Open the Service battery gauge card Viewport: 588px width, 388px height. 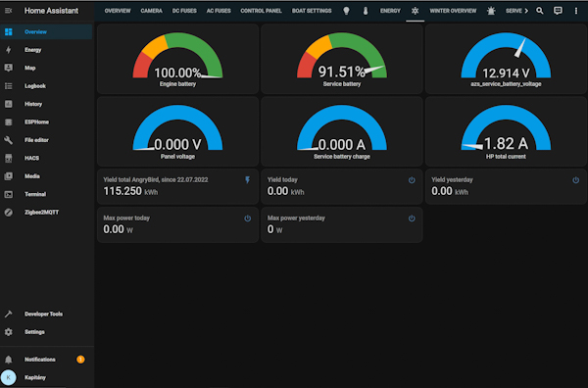tap(342, 59)
